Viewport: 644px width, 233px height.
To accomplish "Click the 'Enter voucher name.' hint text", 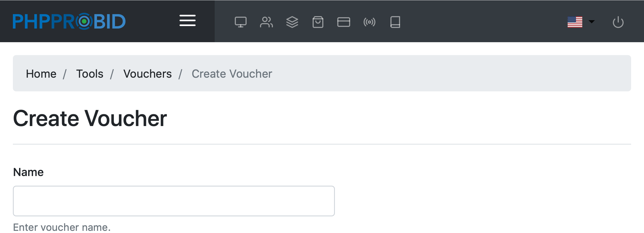I will point(62,227).
